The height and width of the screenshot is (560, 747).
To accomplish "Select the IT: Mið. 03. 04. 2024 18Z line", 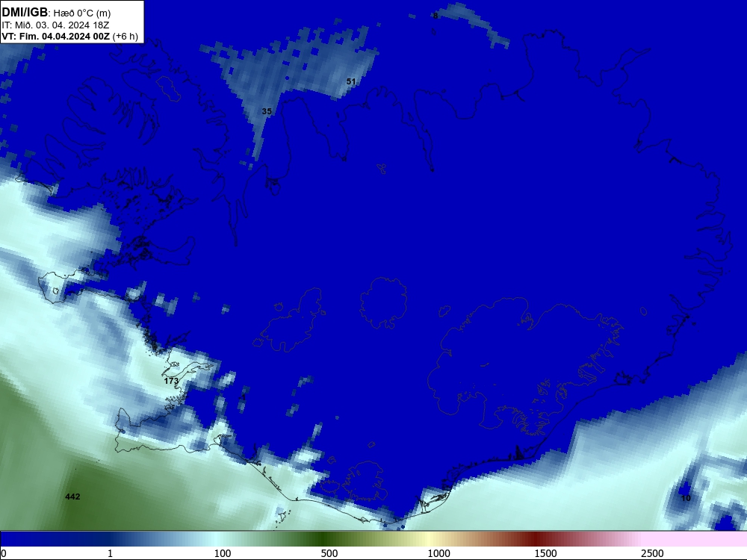I will click(55, 25).
